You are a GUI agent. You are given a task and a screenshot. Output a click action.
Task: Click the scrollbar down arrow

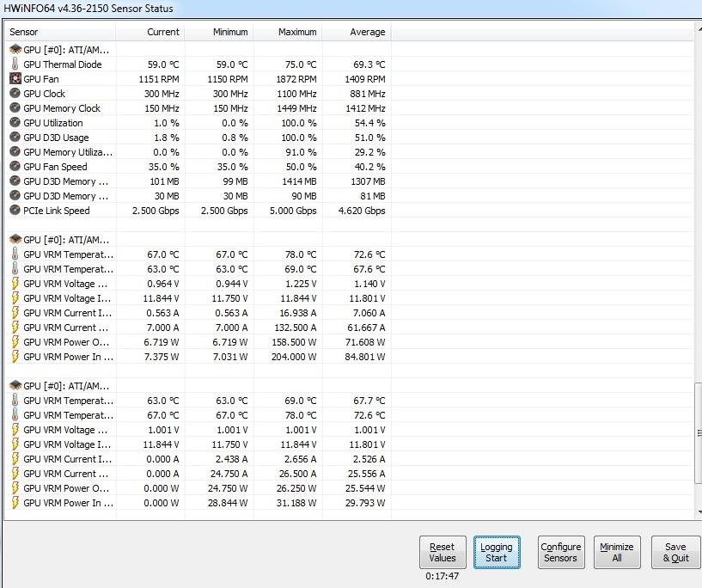(699, 512)
